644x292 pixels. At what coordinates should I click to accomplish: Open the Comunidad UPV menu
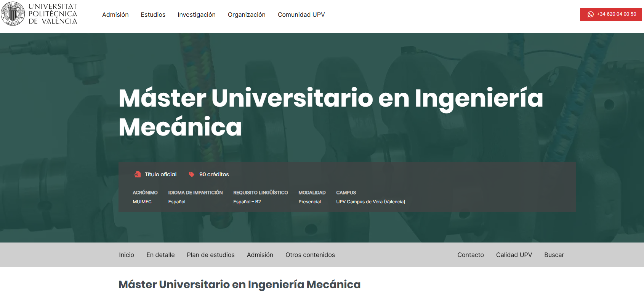point(301,14)
